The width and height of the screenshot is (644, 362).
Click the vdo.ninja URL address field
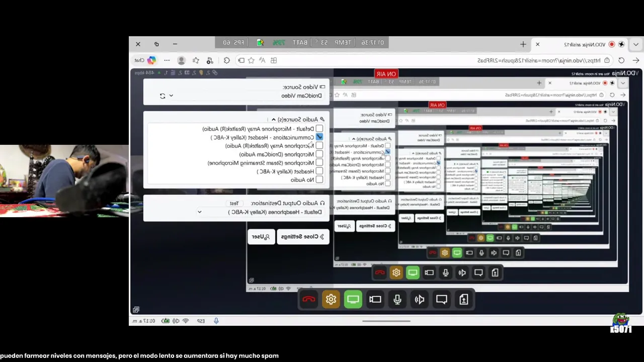539,60
